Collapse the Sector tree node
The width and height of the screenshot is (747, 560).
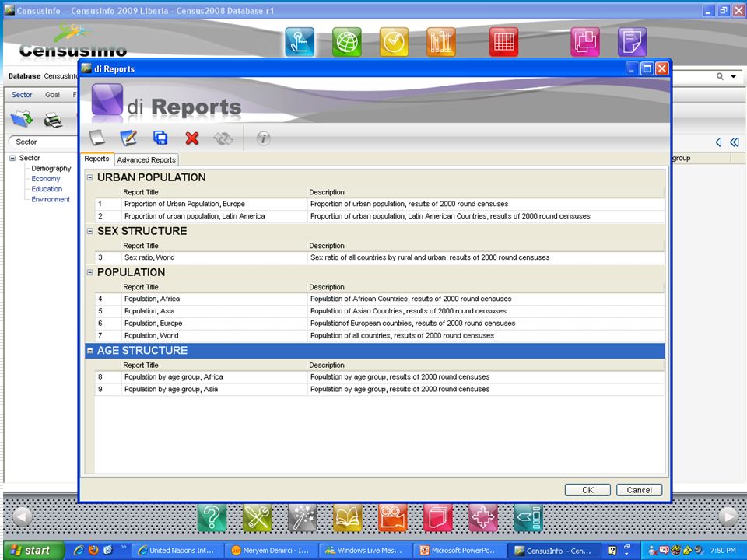click(12, 158)
